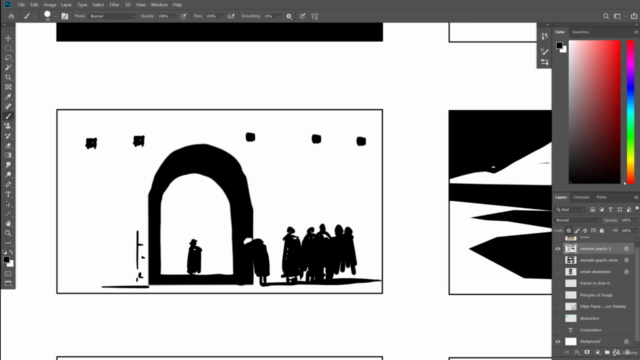Add a layer mask from Layers footer
Viewport: 640px width, 360px height.
587,352
